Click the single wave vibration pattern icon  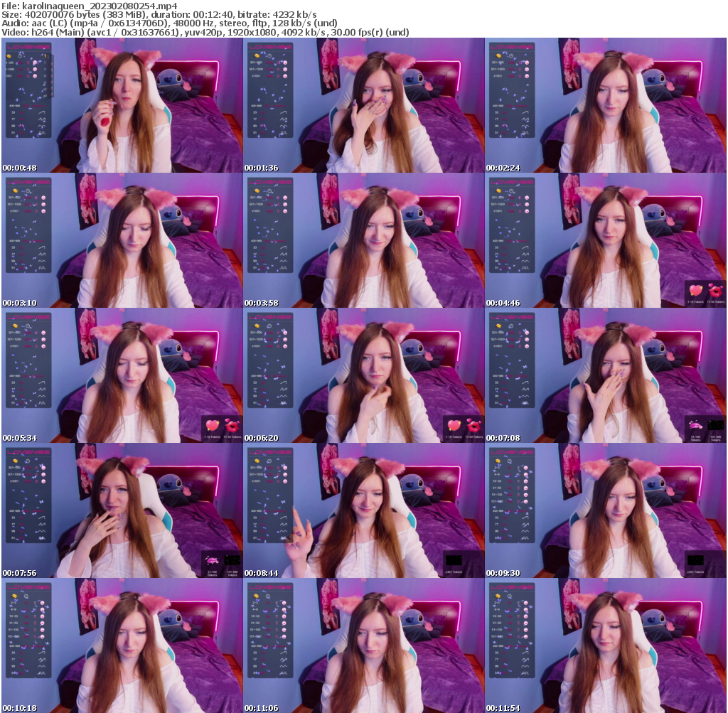(41, 113)
